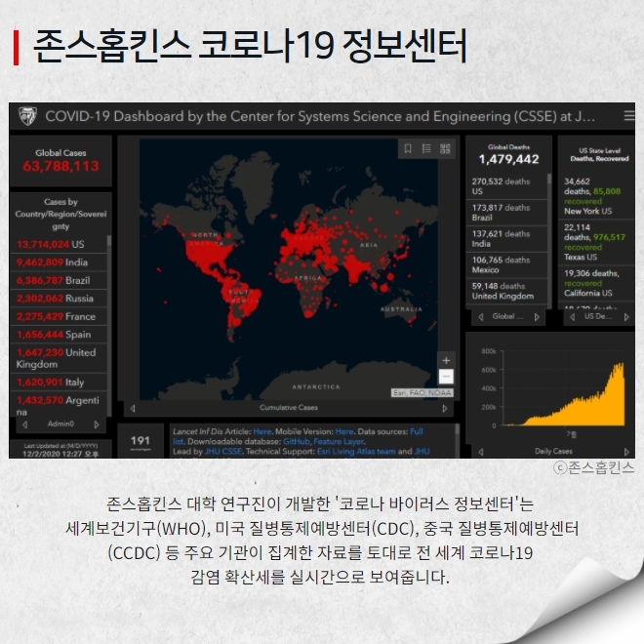This screenshot has height=644, width=644.
Task: Select the Global deaths tab
Action: (x=508, y=316)
